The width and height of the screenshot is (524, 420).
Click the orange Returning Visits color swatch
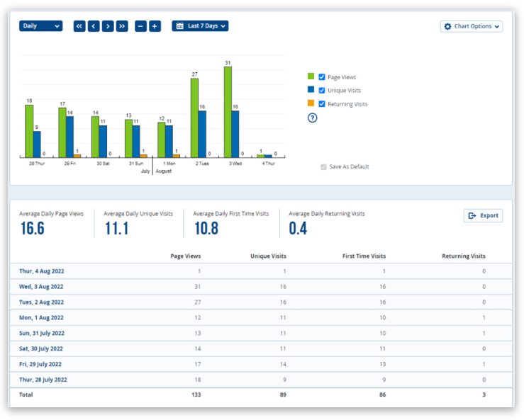[311, 103]
